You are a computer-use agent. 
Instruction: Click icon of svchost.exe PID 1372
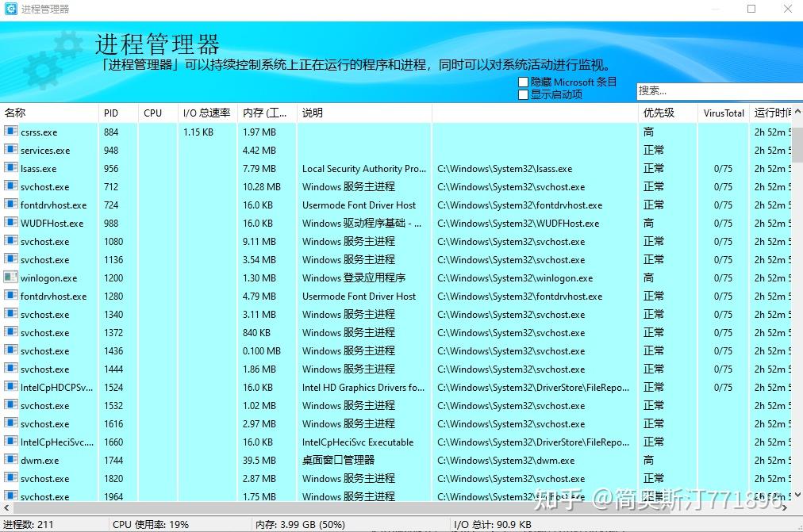coord(11,332)
